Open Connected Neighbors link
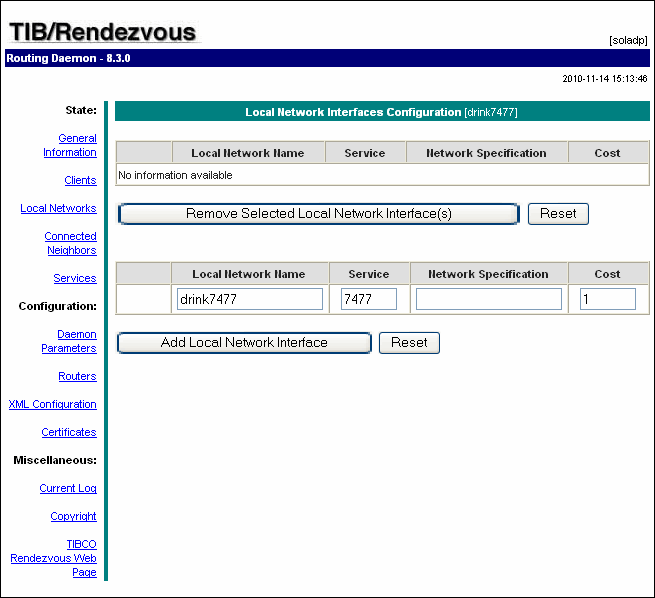655x598 pixels. (x=71, y=243)
